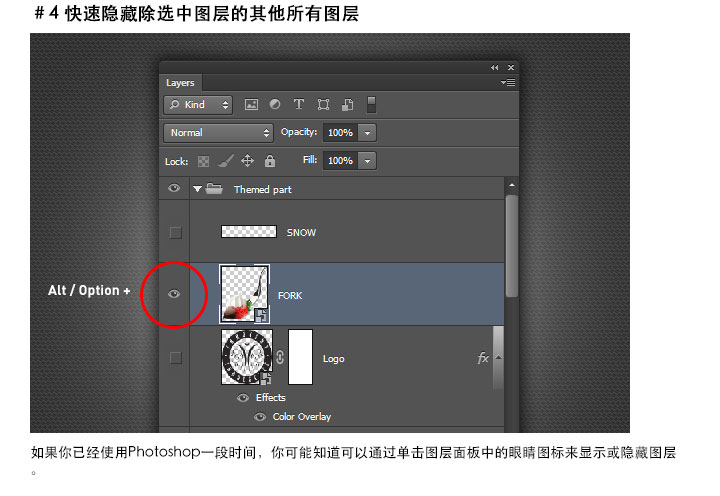Open the Opacity slider dropdown arrow
720x496 pixels.
point(367,133)
